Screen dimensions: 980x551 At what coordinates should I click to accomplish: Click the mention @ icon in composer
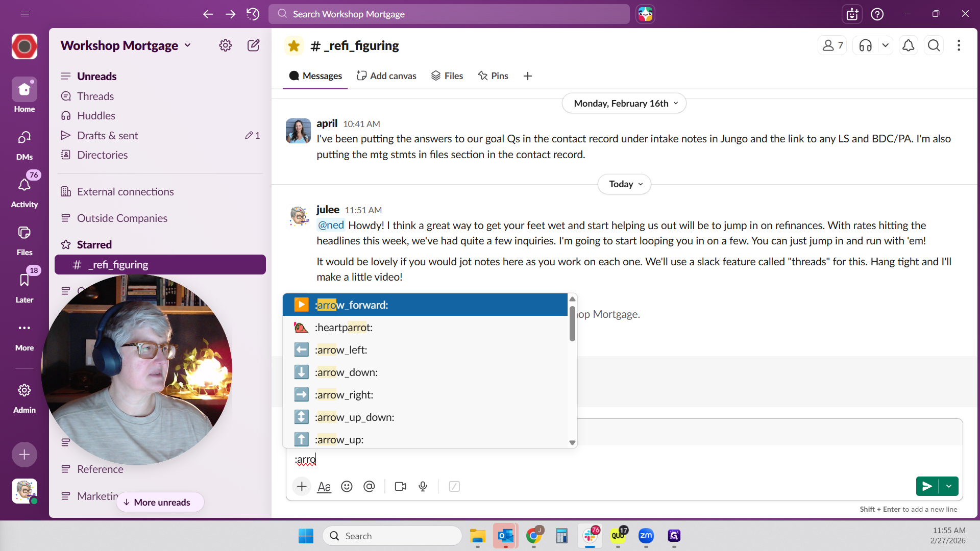pos(369,486)
